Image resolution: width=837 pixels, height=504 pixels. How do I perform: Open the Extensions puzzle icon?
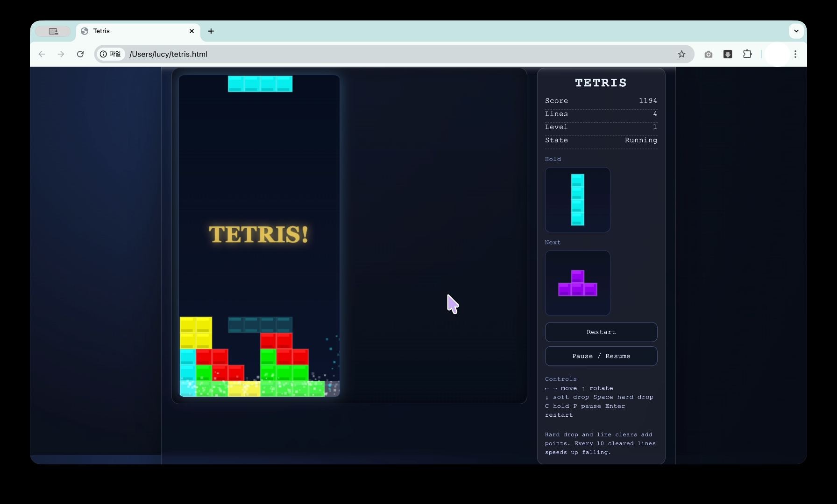pos(747,54)
